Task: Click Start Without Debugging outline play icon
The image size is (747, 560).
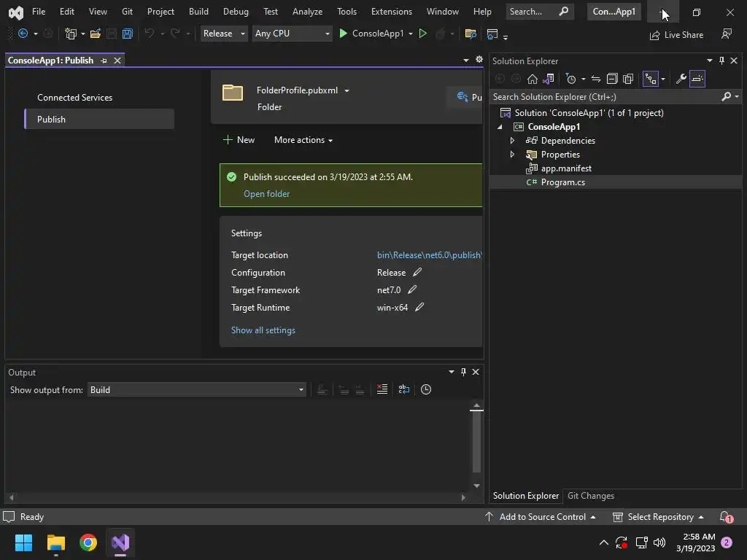Action: pyautogui.click(x=422, y=34)
